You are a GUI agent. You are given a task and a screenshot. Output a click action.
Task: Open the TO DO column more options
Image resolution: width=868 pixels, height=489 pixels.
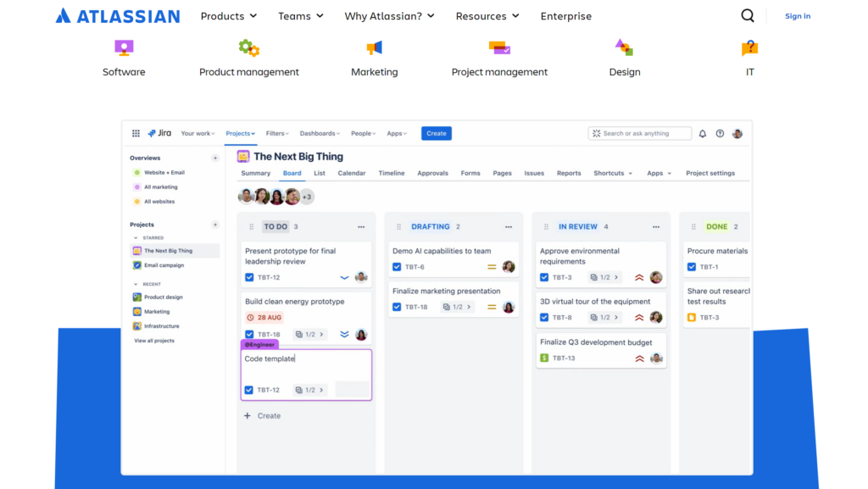tap(361, 227)
